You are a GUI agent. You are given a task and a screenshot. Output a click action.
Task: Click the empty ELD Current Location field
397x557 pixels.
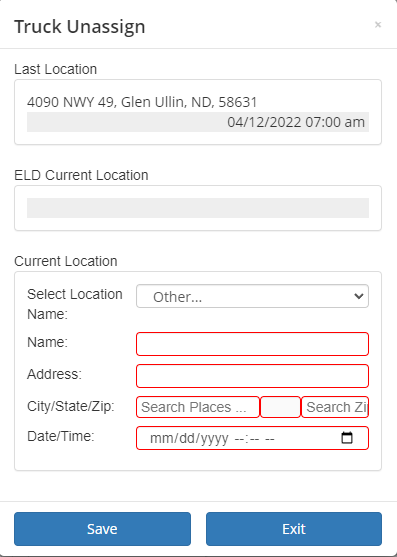[x=198, y=208]
